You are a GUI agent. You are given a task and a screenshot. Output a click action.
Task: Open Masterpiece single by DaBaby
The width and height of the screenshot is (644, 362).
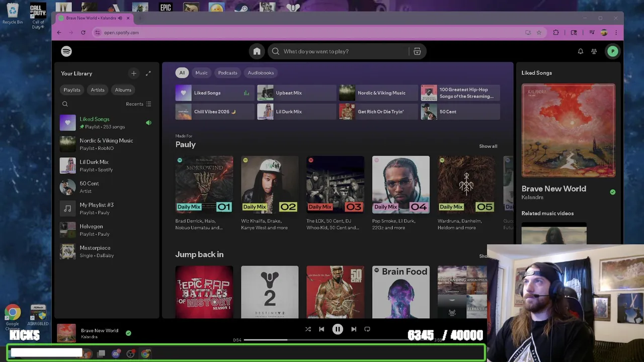[x=106, y=251]
